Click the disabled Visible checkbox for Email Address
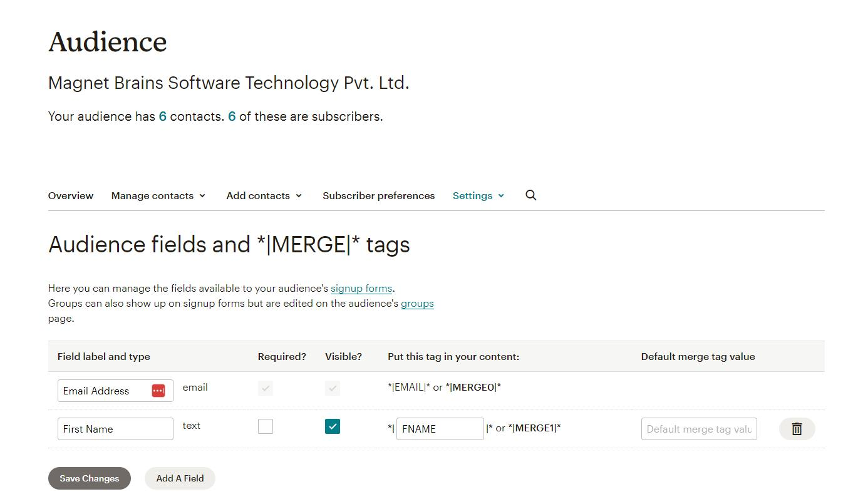Screen dimensions: 843x504 tap(333, 388)
